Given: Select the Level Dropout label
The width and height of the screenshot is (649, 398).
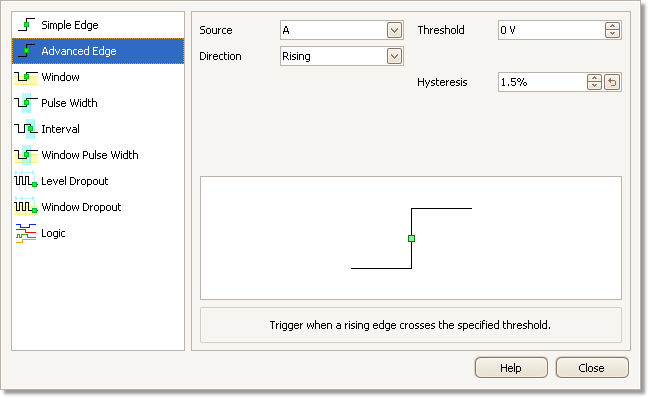Looking at the screenshot, I should [75, 181].
